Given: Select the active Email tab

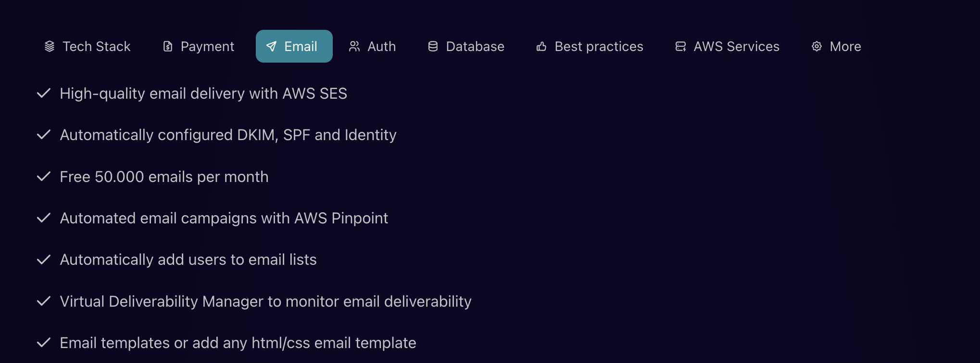Looking at the screenshot, I should [301, 46].
